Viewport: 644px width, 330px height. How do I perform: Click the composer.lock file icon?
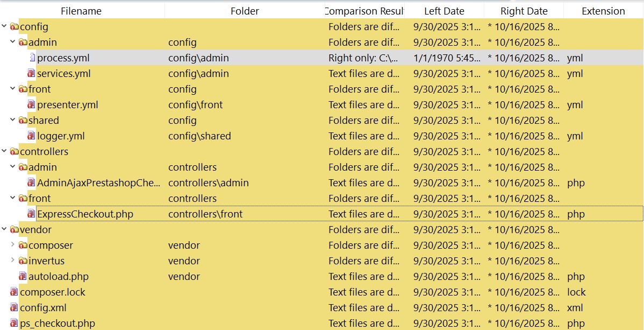[x=15, y=292]
